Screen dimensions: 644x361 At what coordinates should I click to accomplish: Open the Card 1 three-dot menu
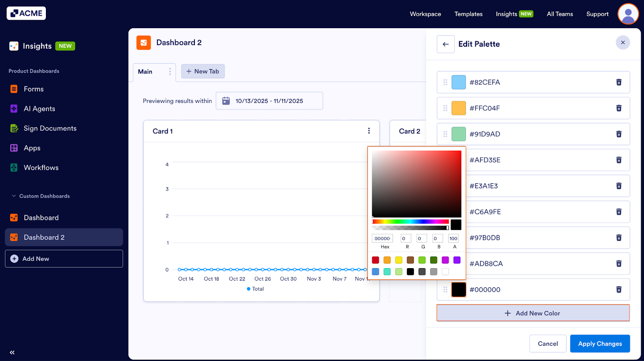(369, 131)
